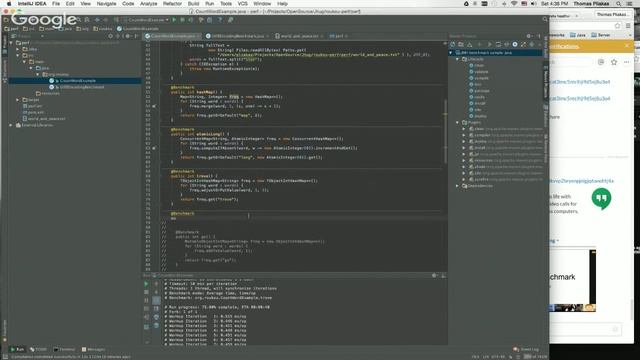Select the install lifecycle goal

point(479,103)
